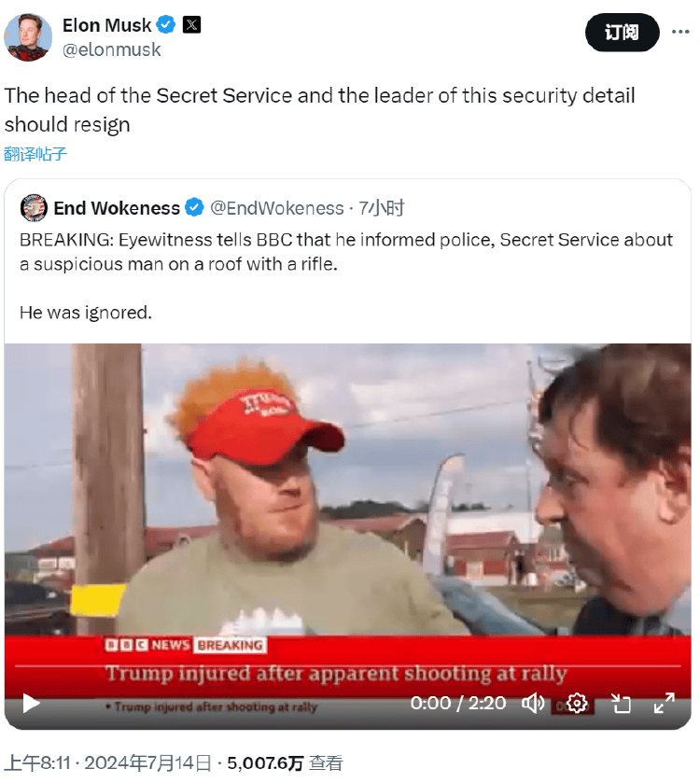The width and height of the screenshot is (700, 783).
Task: Mute the video with speaker icon
Action: pos(533,703)
